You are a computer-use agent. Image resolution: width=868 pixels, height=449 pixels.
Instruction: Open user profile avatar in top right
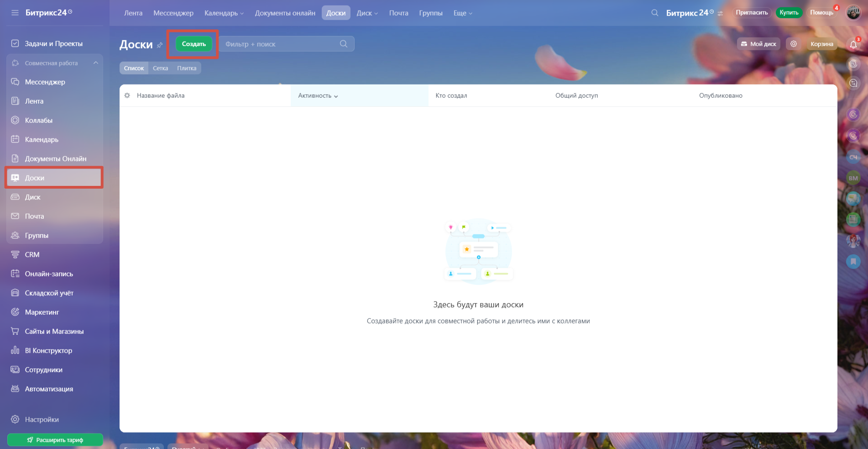[x=853, y=13]
